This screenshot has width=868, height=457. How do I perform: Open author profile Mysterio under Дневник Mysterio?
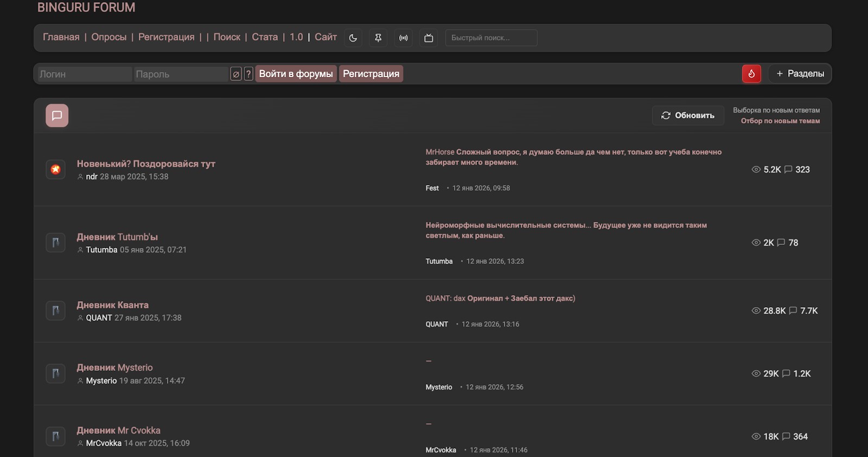coord(101,381)
